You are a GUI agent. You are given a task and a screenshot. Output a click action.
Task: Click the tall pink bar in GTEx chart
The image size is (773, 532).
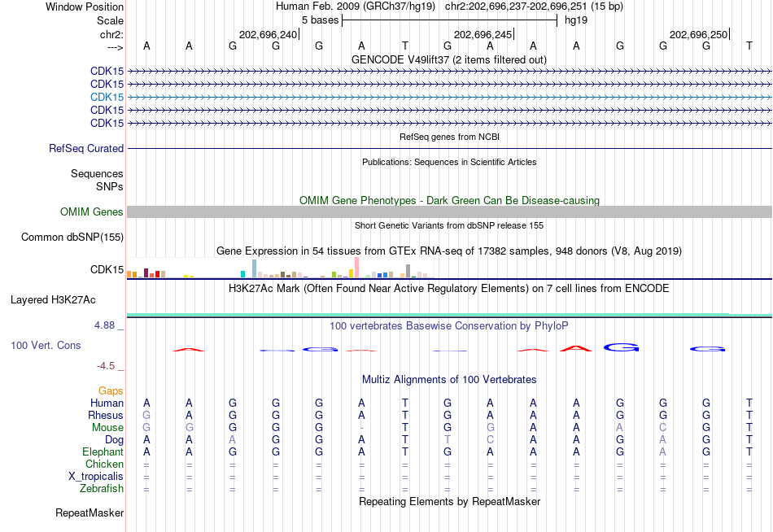(356, 268)
